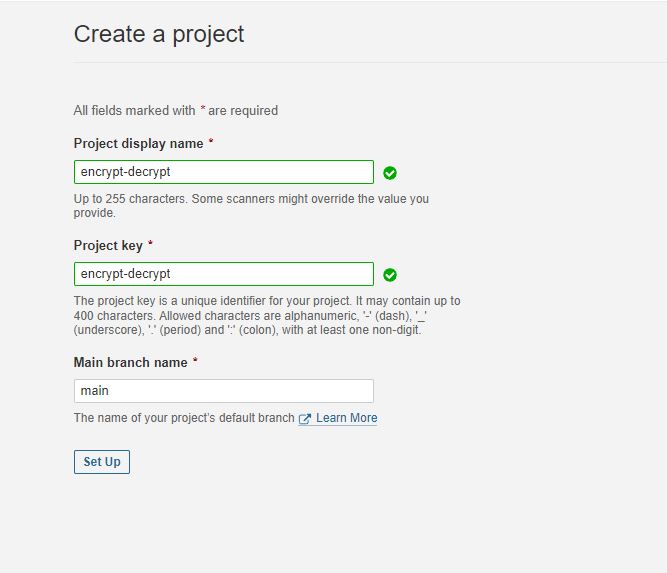Click the red asterisk after Main branch name

(x=195, y=360)
